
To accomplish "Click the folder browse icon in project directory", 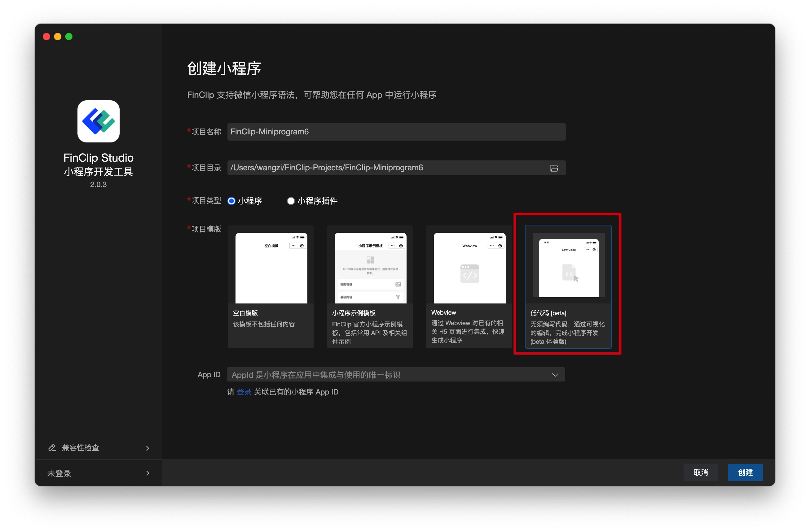I will (x=554, y=168).
